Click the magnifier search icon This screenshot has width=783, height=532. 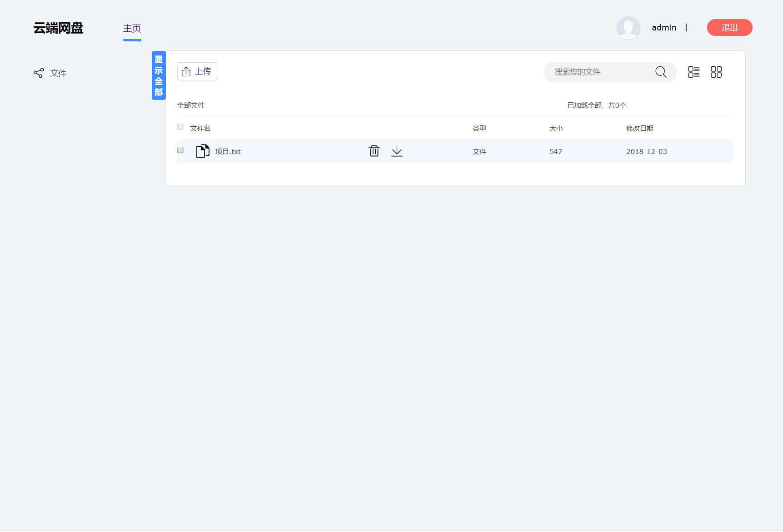[661, 72]
